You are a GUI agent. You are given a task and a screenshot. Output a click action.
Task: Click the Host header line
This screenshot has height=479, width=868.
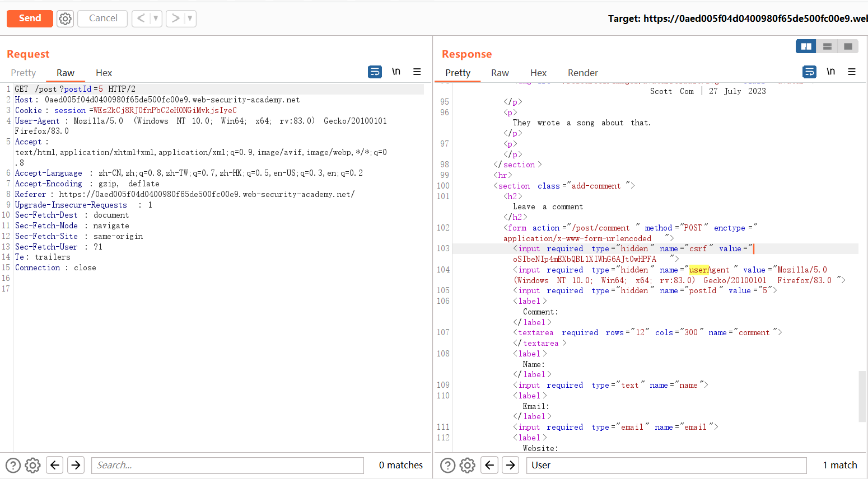pos(157,100)
